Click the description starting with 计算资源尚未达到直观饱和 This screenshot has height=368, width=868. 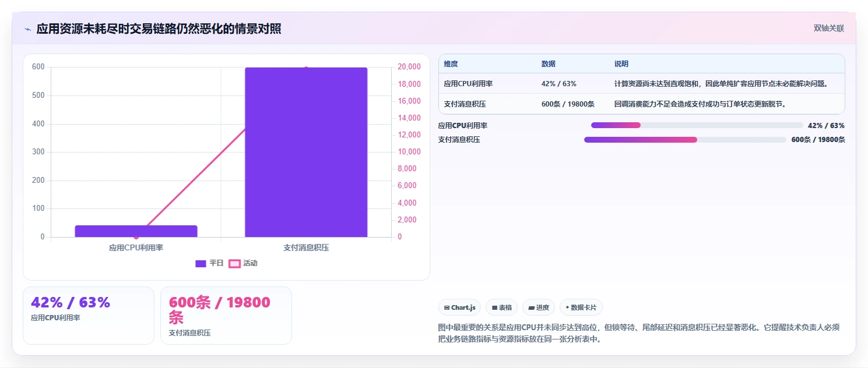[721, 84]
